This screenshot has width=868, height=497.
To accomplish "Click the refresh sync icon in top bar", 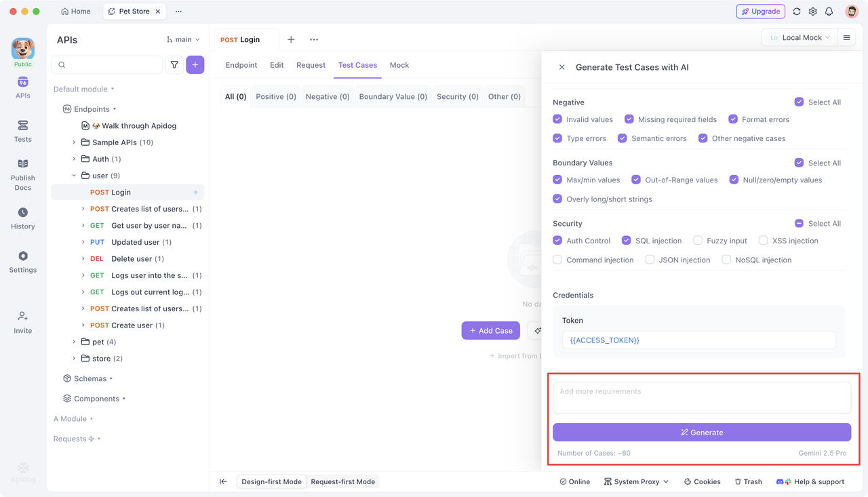I will click(797, 12).
